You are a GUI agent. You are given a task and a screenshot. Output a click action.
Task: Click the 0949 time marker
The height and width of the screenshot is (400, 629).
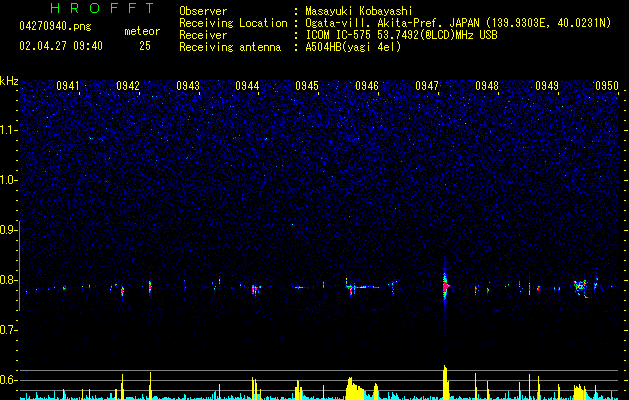tap(547, 86)
